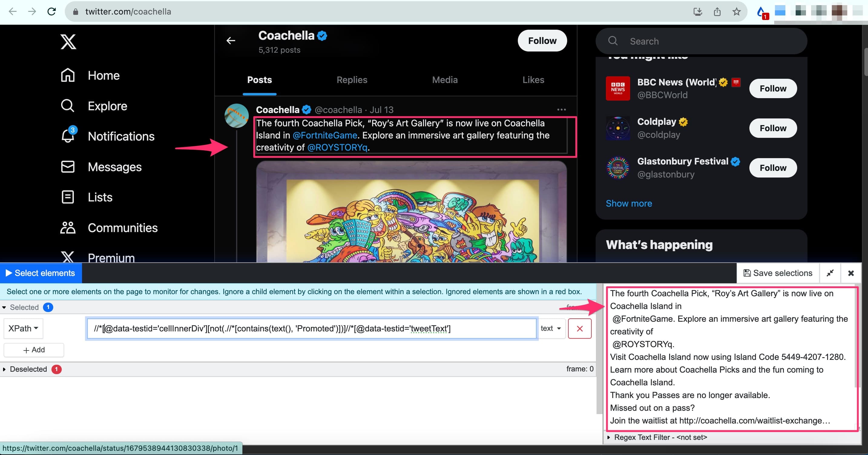Click the X logo at top left
This screenshot has width=868, height=455.
coord(68,42)
